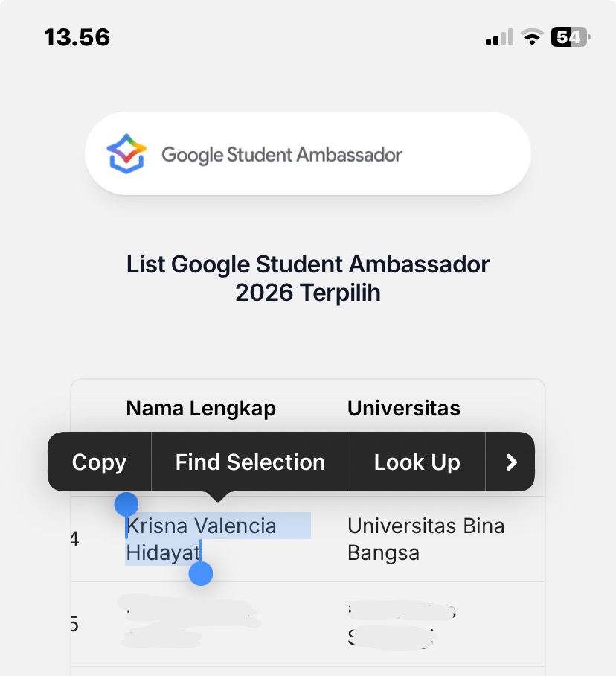616x676 pixels.
Task: Tap the cellular signal bars icon
Action: [x=499, y=37]
